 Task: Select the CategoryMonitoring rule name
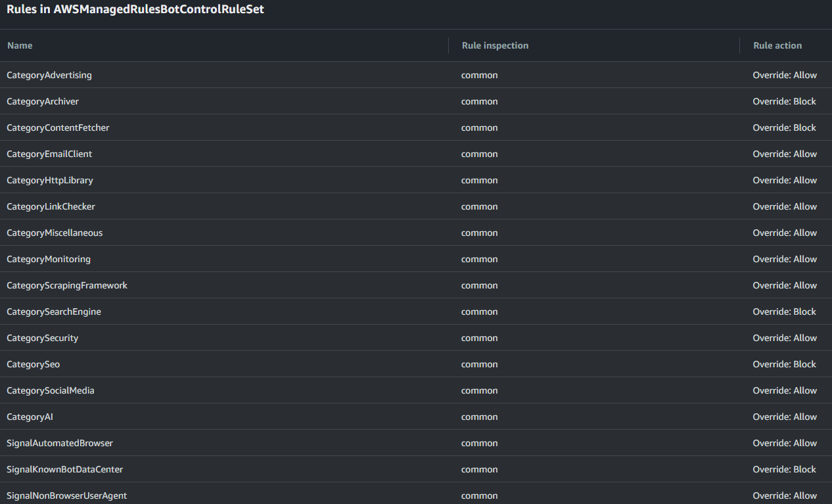(x=49, y=259)
